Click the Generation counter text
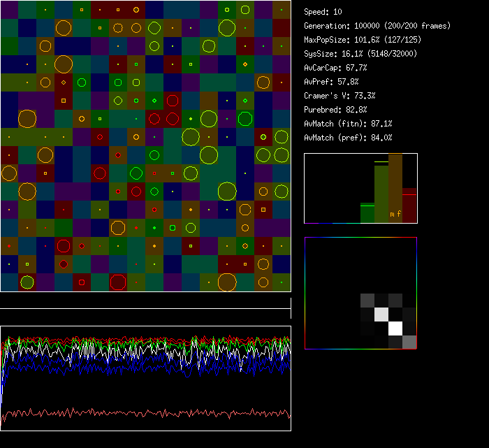 pyautogui.click(x=377, y=26)
